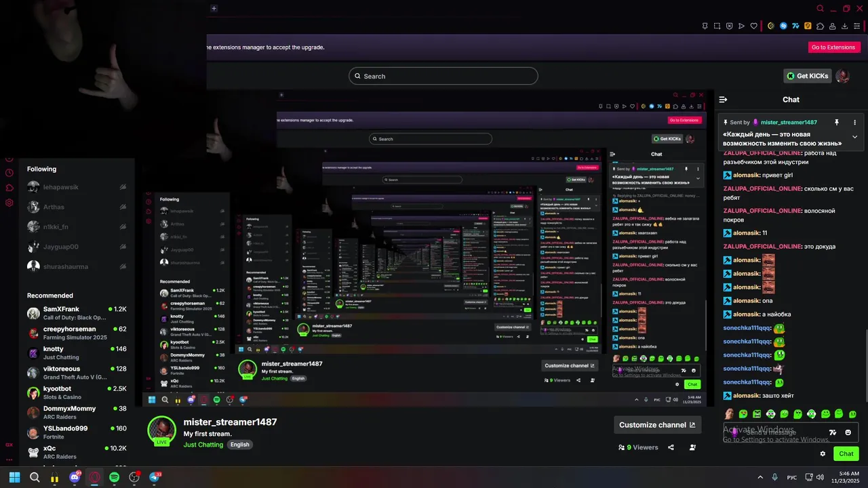Screen dimensions: 868x488
Task: Focus the Kick search field
Action: 443,76
